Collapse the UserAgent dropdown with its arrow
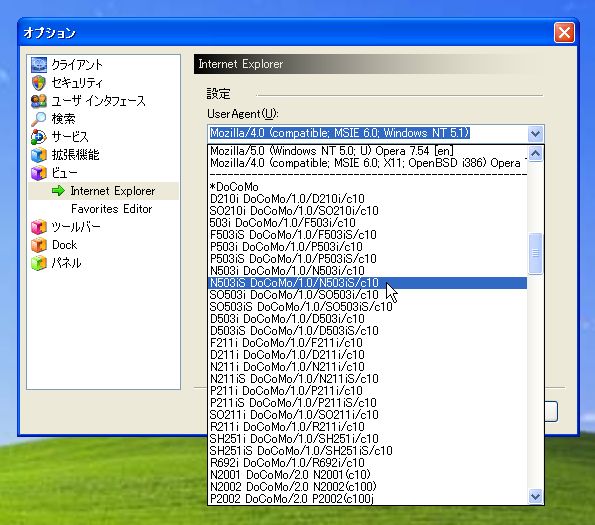This screenshot has width=595, height=525. [x=535, y=134]
